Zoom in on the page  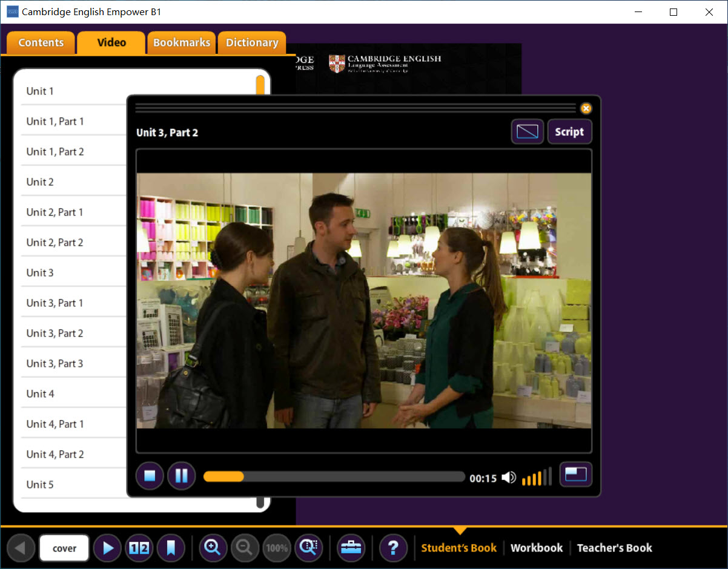click(x=213, y=548)
